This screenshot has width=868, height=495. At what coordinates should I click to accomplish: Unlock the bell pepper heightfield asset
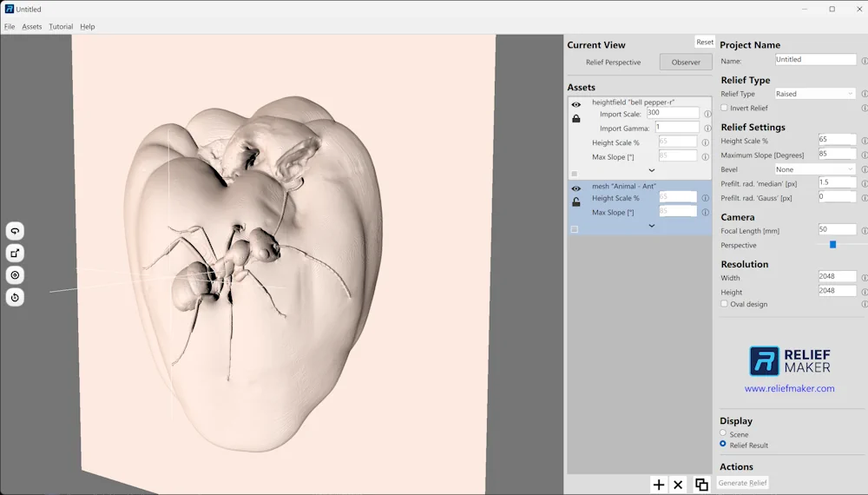(x=575, y=119)
